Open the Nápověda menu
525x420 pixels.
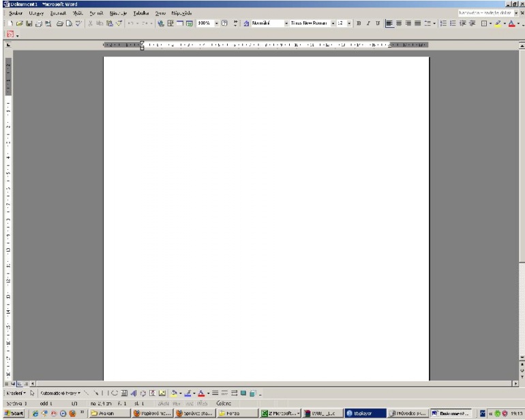click(181, 14)
